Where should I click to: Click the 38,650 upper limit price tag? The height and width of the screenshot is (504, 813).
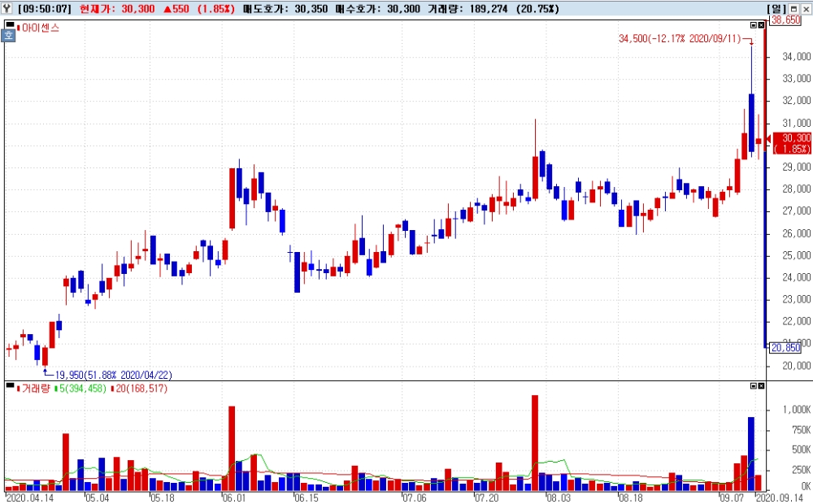785,20
